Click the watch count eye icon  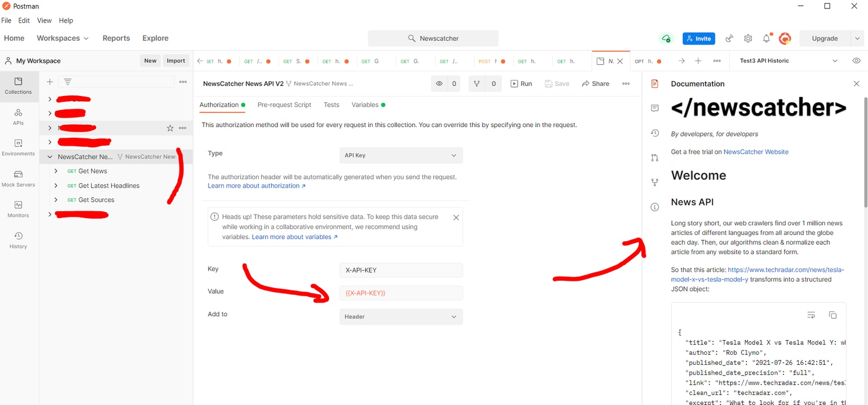coord(439,84)
